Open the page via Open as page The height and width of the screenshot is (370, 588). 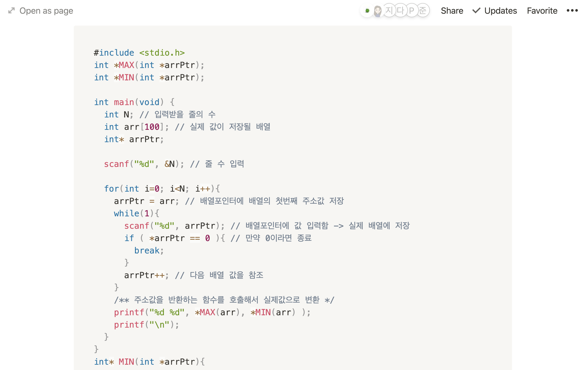point(46,11)
